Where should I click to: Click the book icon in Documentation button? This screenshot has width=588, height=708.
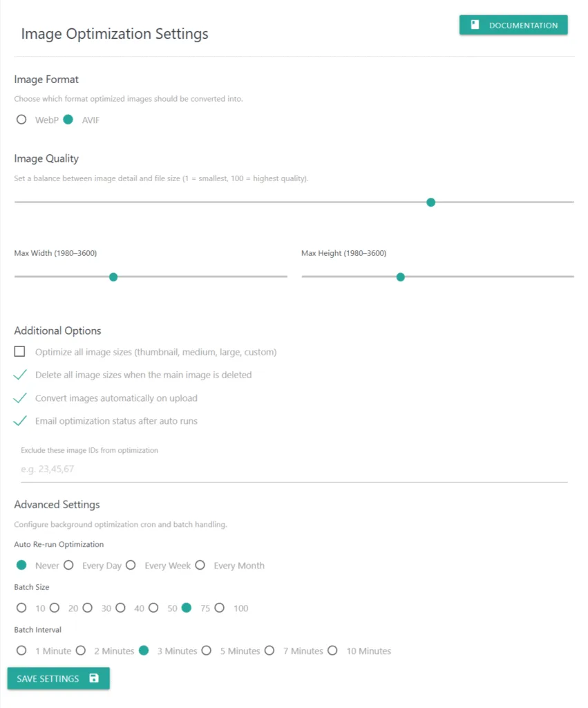[475, 25]
